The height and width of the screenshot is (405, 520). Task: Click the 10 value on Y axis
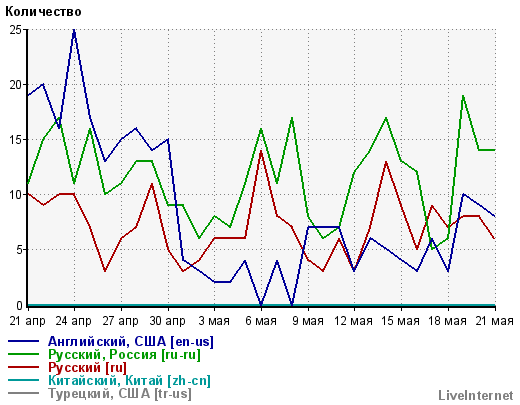pos(16,195)
